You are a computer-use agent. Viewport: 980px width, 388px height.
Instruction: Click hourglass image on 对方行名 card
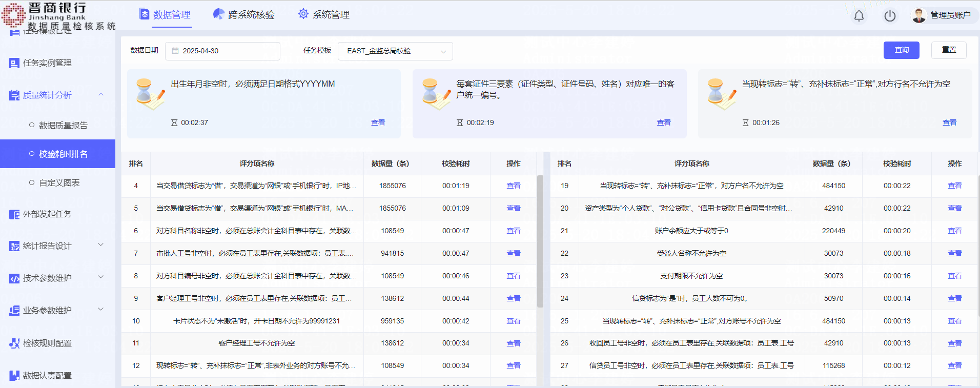(x=722, y=94)
